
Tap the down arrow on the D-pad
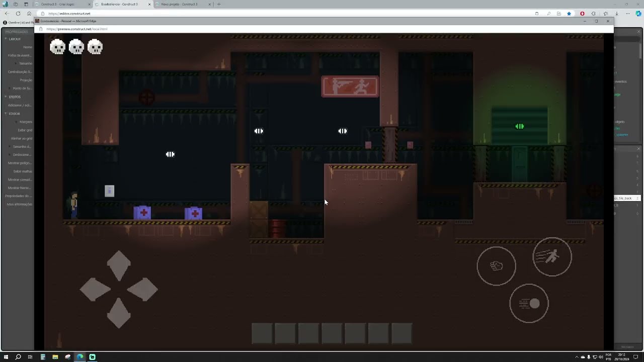(119, 313)
